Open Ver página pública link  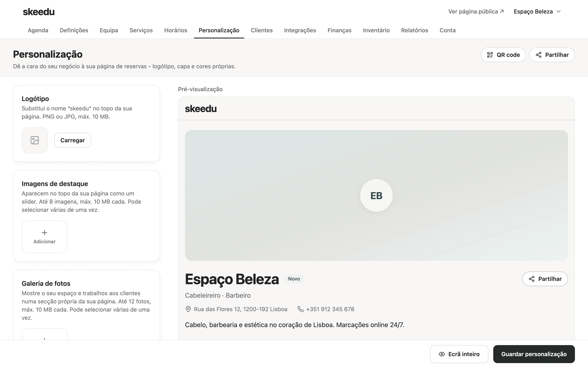[x=476, y=11]
